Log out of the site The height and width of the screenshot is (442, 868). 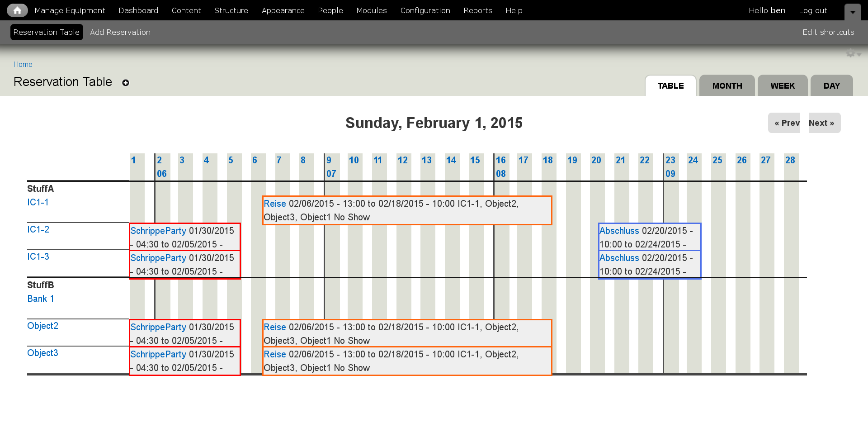(x=812, y=10)
